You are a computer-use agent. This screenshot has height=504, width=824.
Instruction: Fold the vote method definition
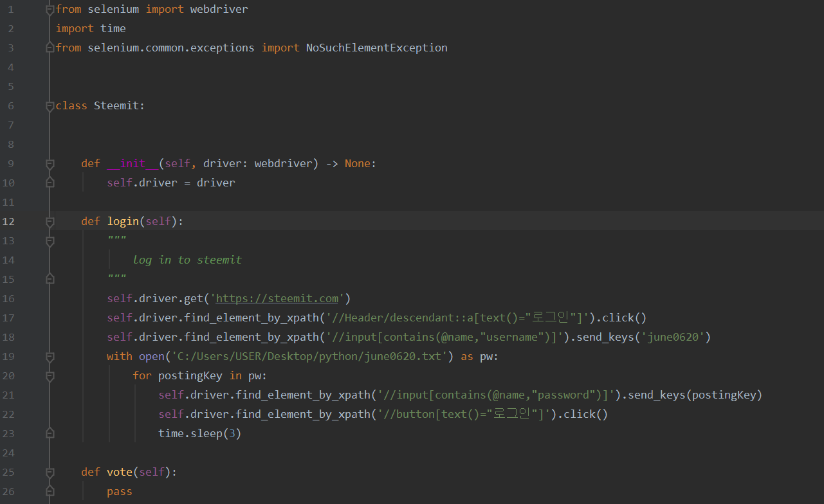(50, 473)
